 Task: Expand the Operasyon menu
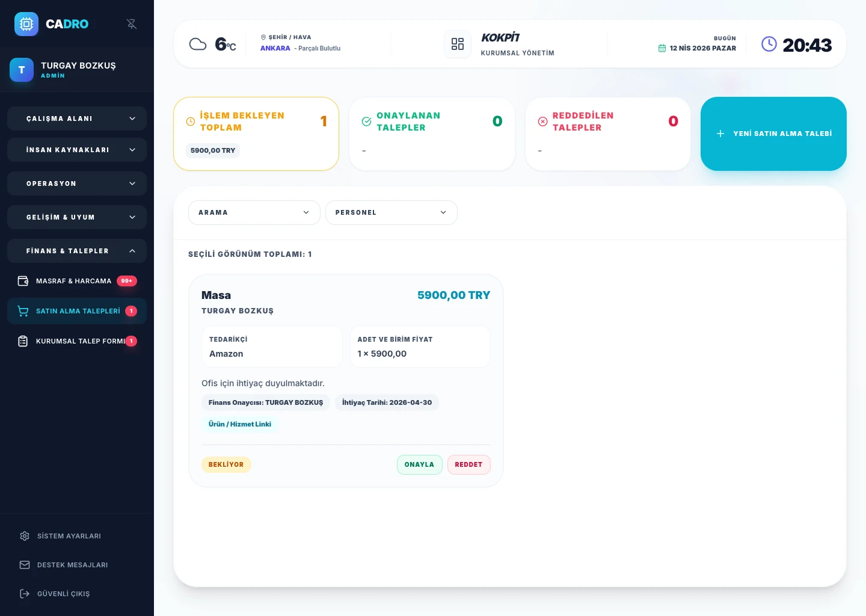(77, 183)
